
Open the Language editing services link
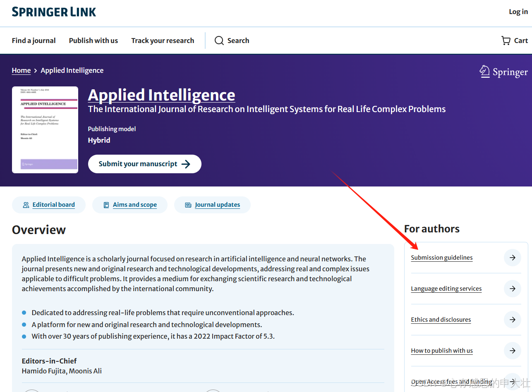tap(446, 289)
